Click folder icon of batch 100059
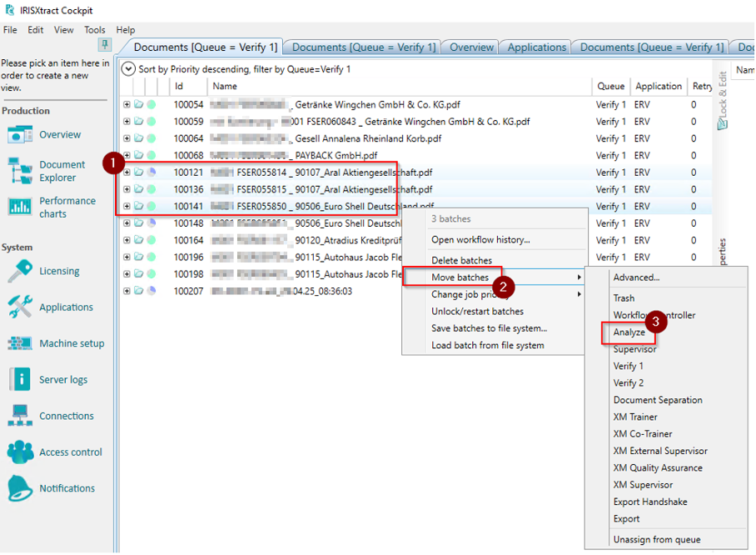The height and width of the screenshot is (555, 756). [x=139, y=121]
